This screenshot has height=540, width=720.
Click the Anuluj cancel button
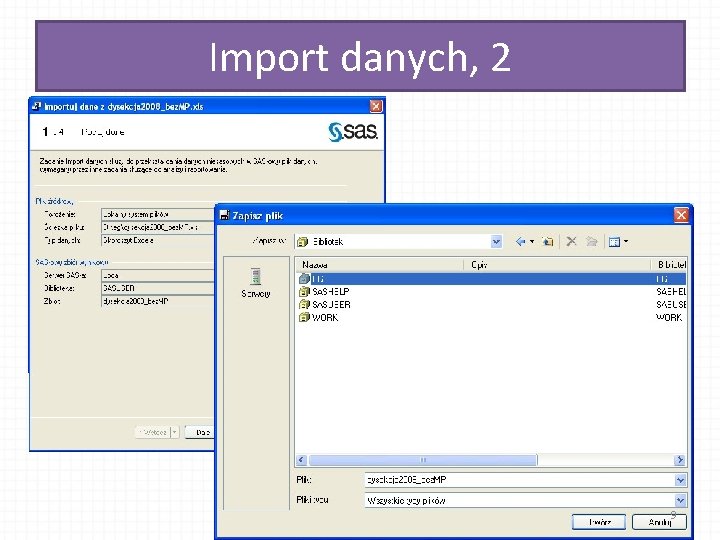pyautogui.click(x=659, y=522)
